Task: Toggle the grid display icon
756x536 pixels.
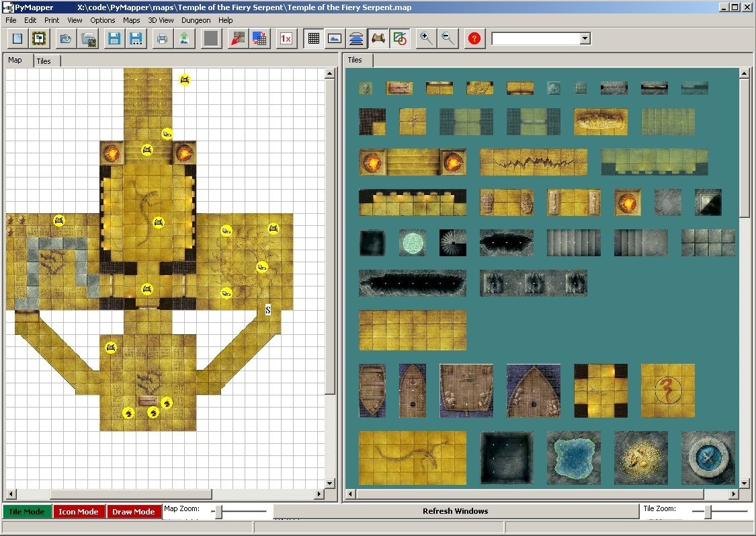Action: click(313, 38)
